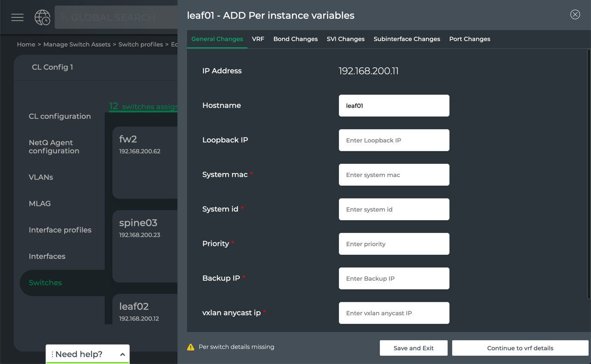The image size is (591, 364).
Task: Click the System mac input box
Action: [x=394, y=175]
